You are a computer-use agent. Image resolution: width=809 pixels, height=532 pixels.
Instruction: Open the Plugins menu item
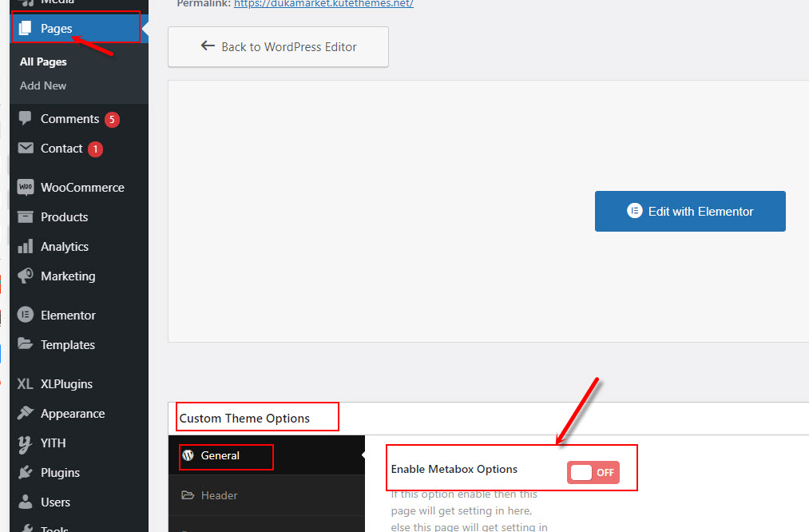click(x=79, y=473)
